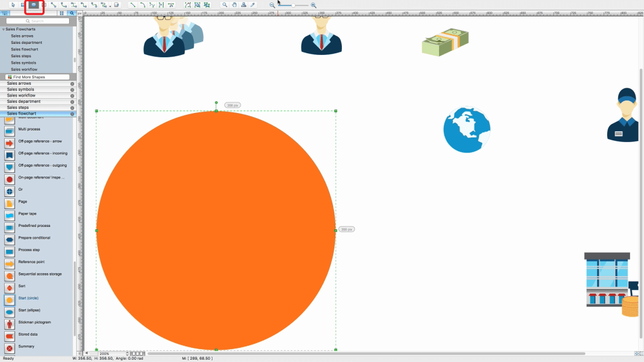
Task: Click the horizontal canvas scrollbar
Action: (366, 353)
